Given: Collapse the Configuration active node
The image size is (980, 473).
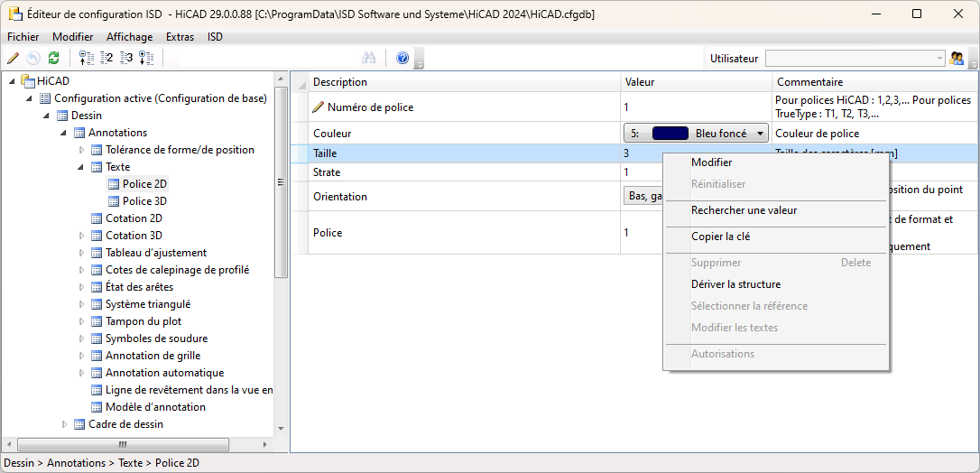Looking at the screenshot, I should click(30, 98).
